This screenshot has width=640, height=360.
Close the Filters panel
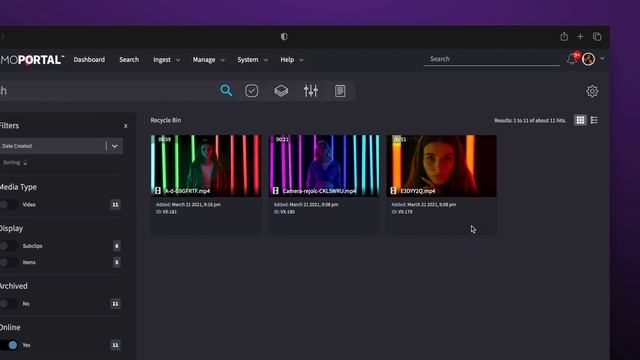125,126
